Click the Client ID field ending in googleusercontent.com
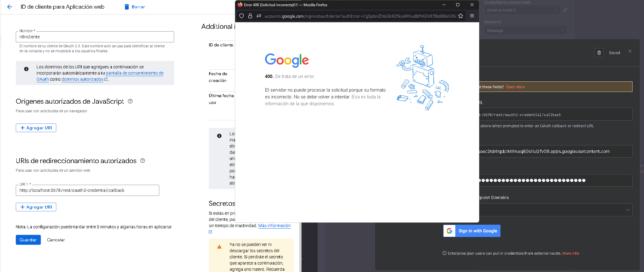The height and width of the screenshot is (272, 644). [556, 151]
